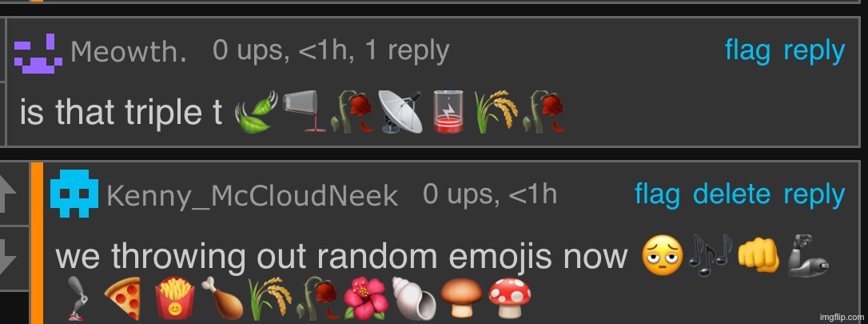Click the french fries emoji

(174, 299)
